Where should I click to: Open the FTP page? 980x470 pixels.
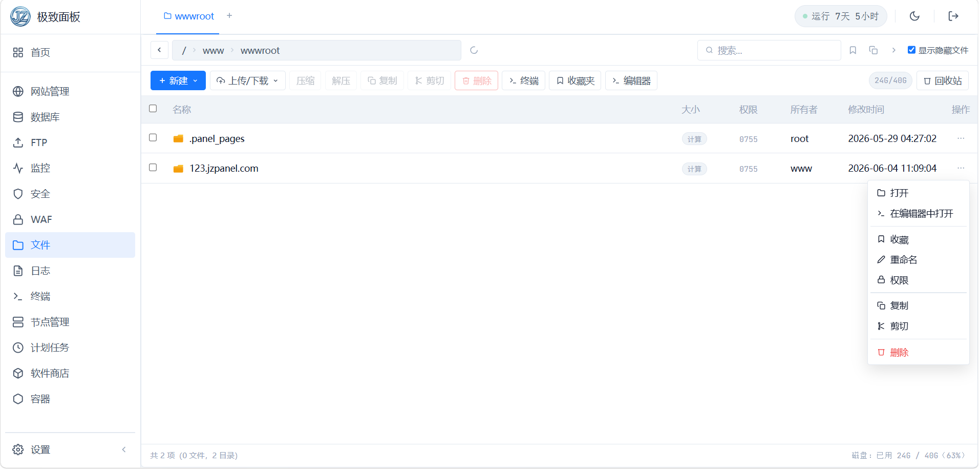(70, 142)
